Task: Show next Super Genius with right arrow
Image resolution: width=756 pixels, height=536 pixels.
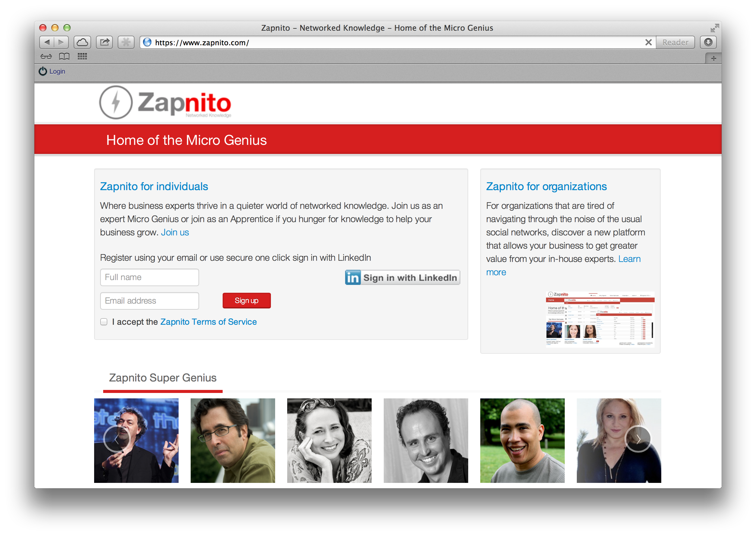Action: click(x=638, y=439)
